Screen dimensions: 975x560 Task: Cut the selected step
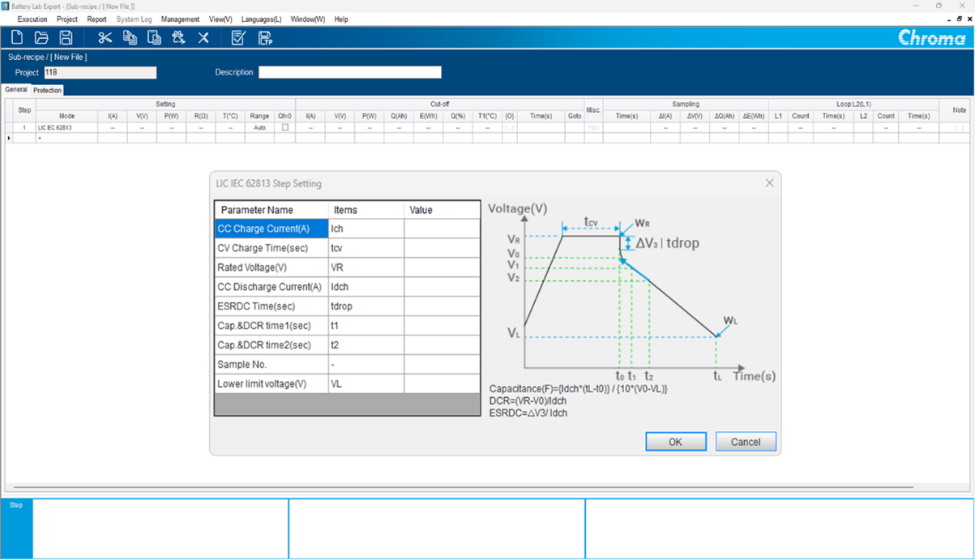pos(104,37)
